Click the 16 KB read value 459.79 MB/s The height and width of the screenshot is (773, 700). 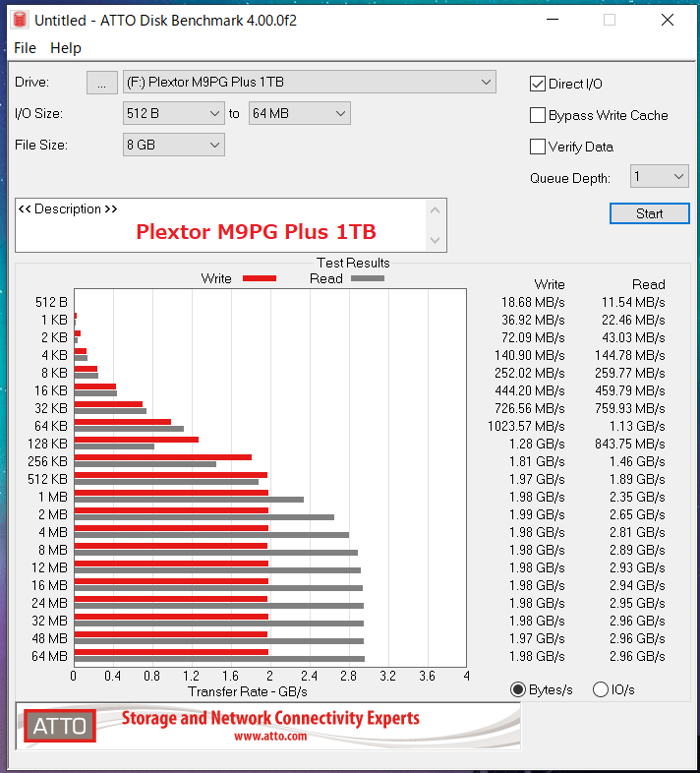[x=629, y=391]
